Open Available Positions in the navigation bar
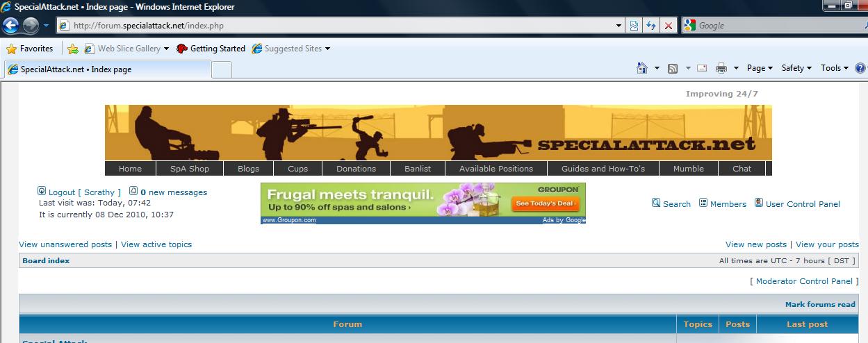The width and height of the screenshot is (868, 343). pyautogui.click(x=496, y=169)
